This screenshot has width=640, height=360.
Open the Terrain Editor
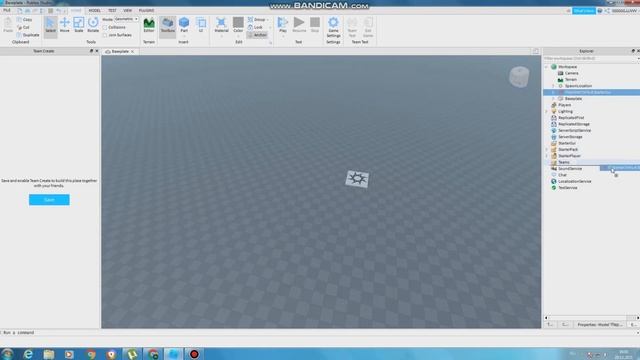coord(149,25)
